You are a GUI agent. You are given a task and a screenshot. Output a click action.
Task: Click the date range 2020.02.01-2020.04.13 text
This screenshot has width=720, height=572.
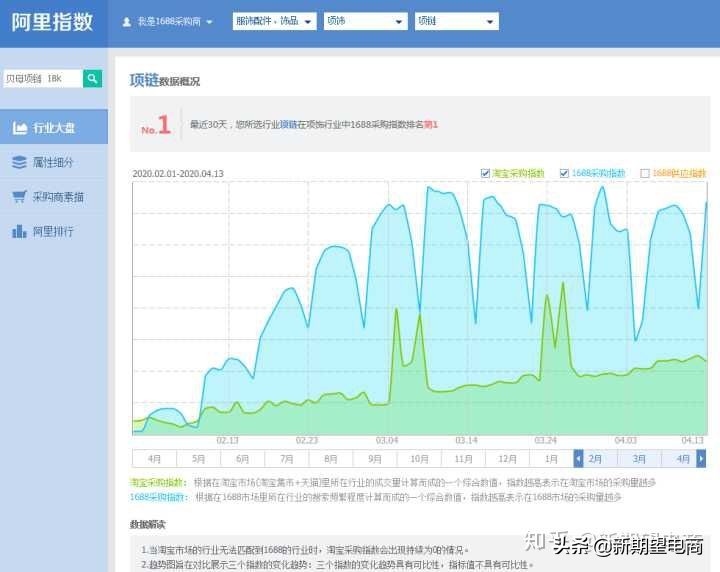click(178, 174)
